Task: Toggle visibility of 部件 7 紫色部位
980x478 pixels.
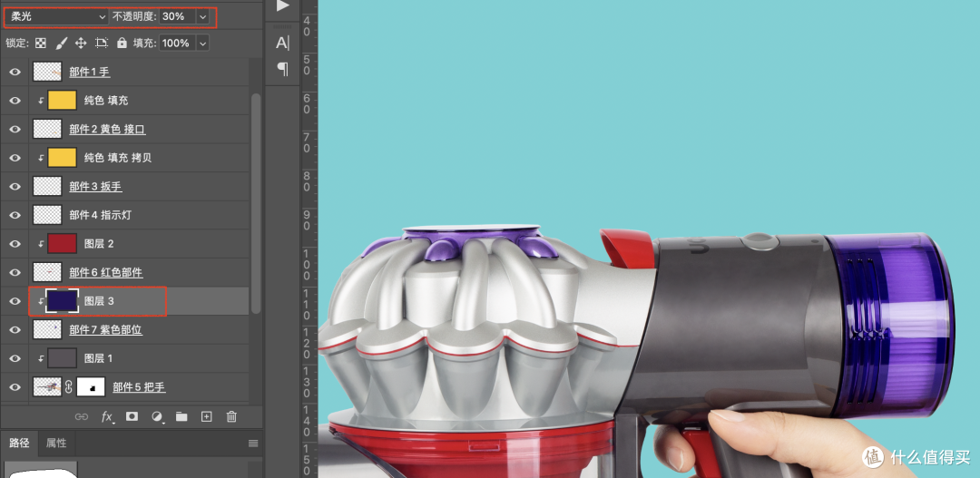Action: tap(15, 329)
